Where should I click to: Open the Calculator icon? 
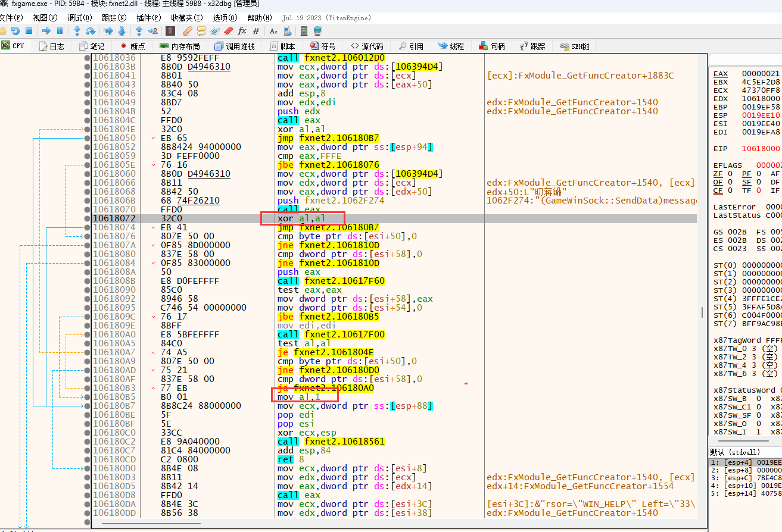coord(304,31)
